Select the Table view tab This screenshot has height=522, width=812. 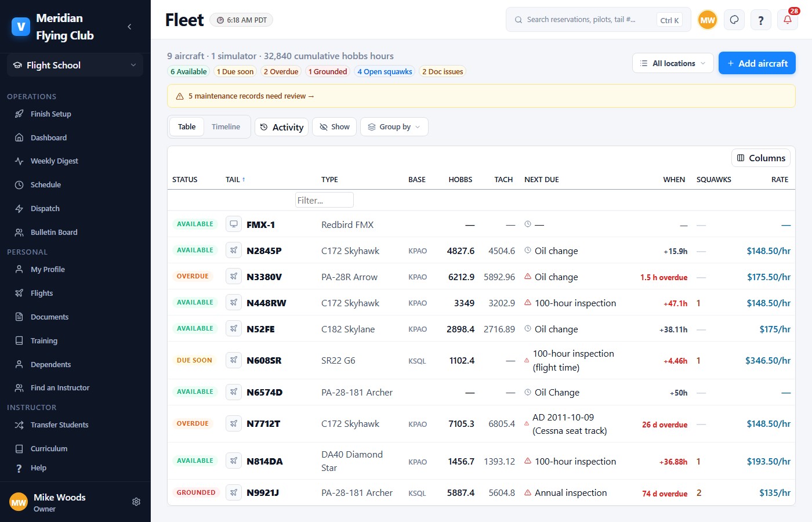pyautogui.click(x=187, y=127)
